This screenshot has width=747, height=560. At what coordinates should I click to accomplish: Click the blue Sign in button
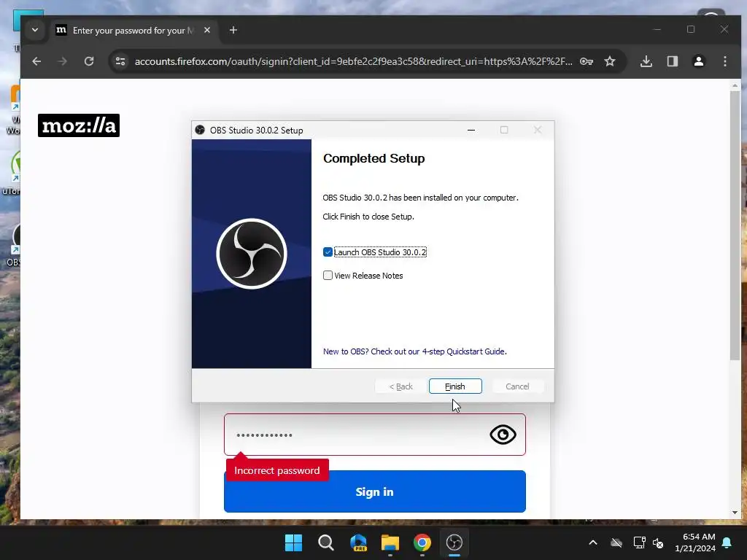(375, 491)
